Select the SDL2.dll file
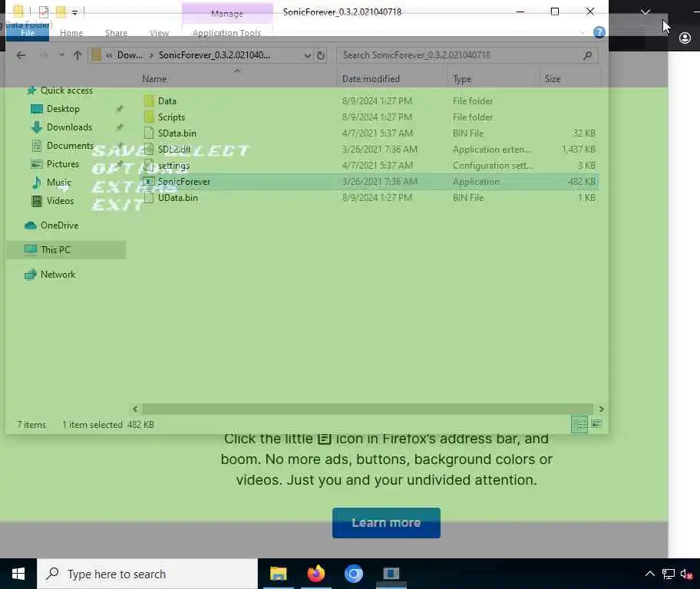This screenshot has width=700, height=589. click(173, 150)
